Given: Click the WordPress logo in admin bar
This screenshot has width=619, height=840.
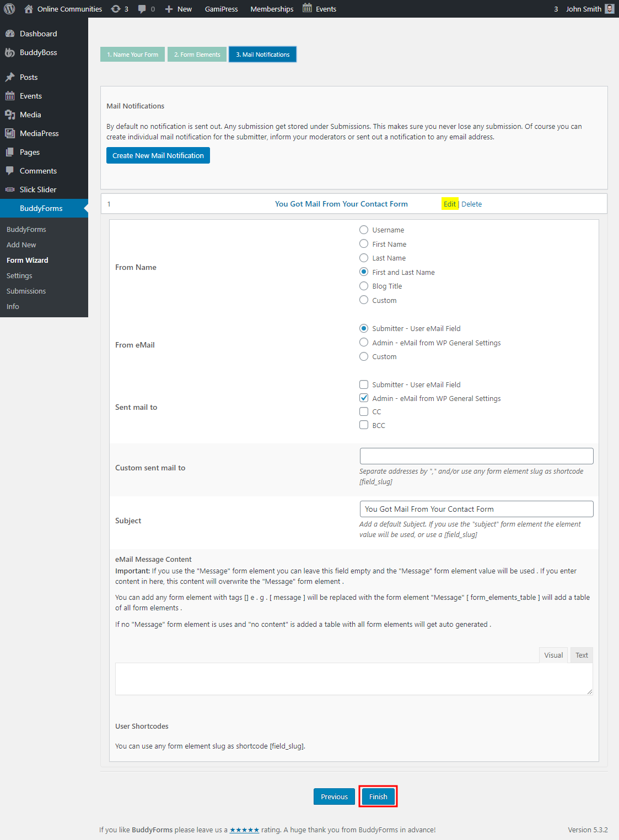Looking at the screenshot, I should pos(9,8).
